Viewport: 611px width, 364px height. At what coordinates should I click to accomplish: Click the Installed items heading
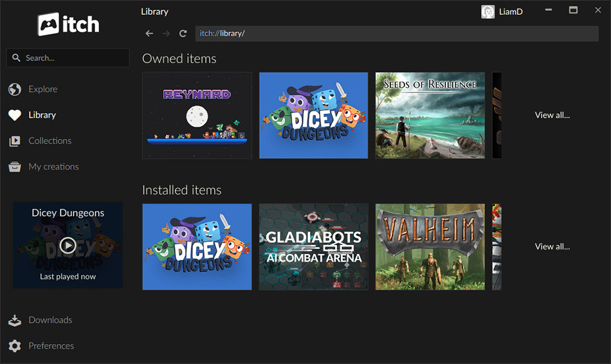tap(181, 190)
